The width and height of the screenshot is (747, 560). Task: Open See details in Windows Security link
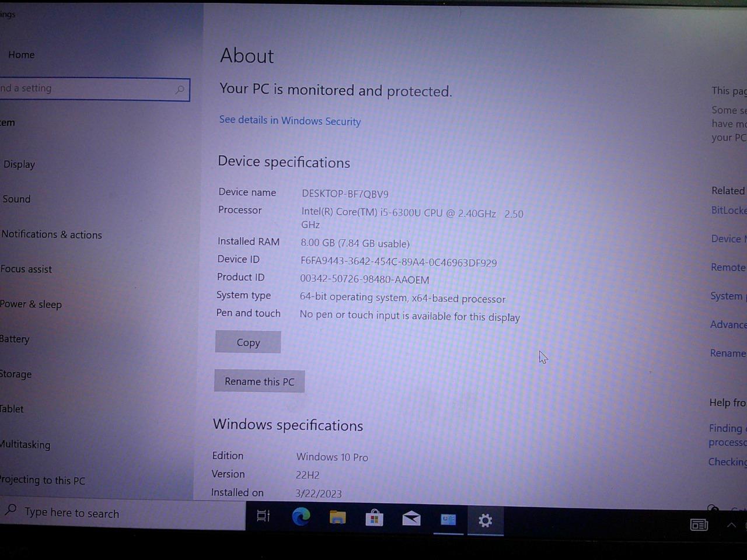click(290, 120)
